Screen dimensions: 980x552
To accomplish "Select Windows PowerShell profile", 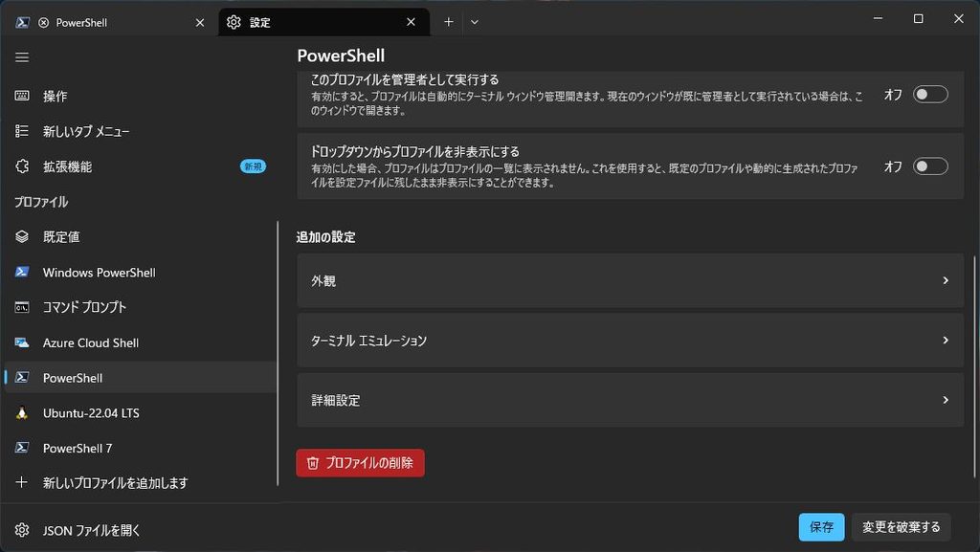I will click(140, 272).
